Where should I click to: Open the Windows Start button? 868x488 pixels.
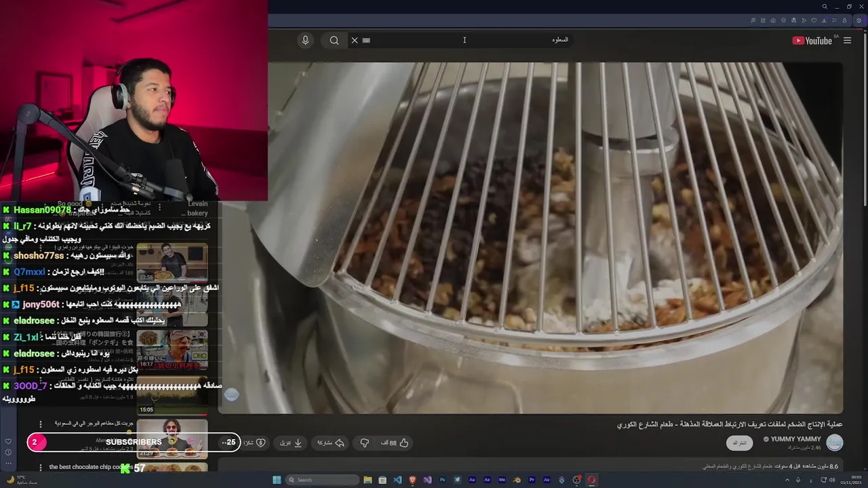point(277,480)
